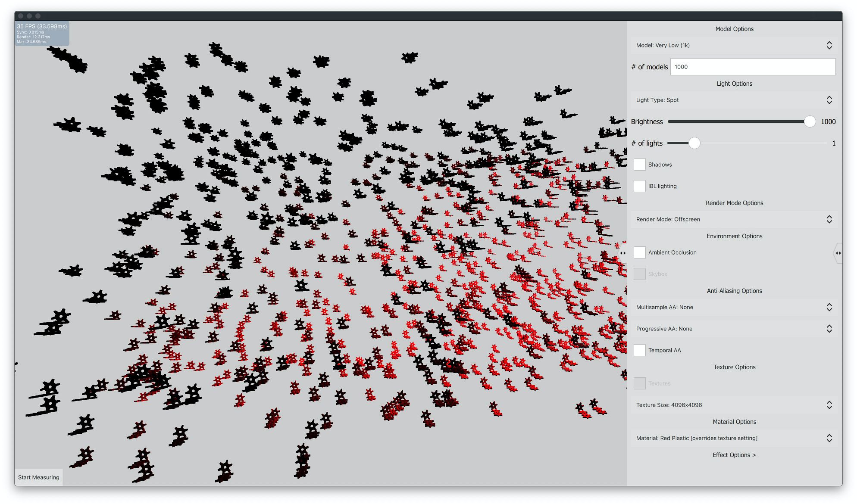Click the splitter arrows beside the 3D viewport

(622, 253)
